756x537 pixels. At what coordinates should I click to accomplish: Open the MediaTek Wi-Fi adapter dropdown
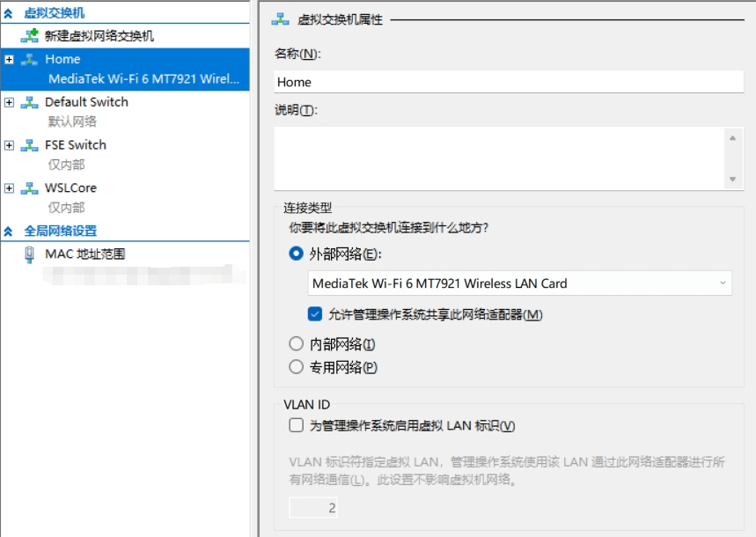click(520, 283)
